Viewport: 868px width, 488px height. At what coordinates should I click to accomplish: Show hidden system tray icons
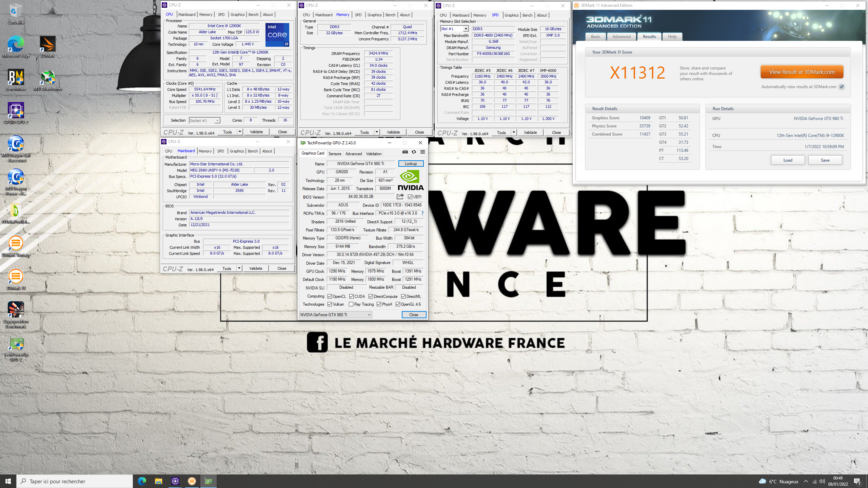coord(806,482)
